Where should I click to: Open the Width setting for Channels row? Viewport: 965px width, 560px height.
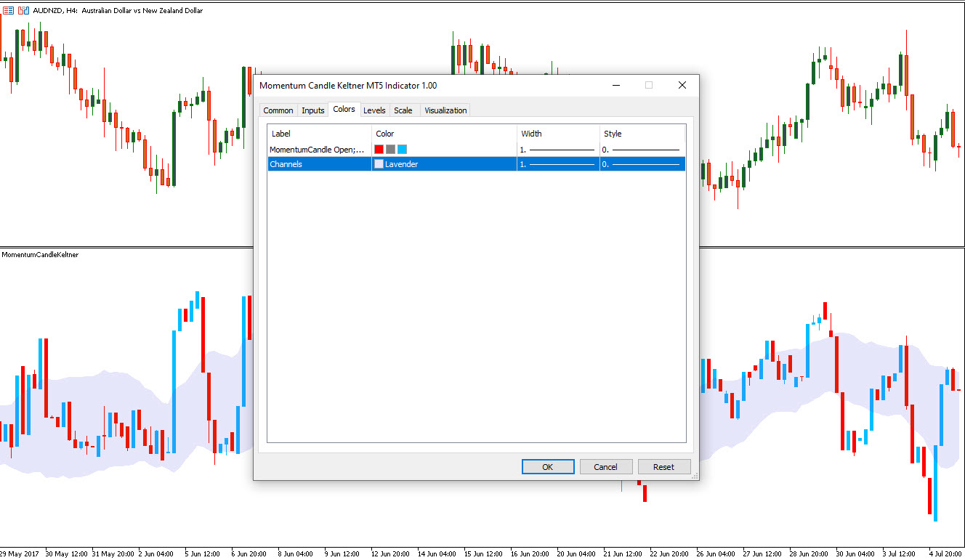[x=557, y=164]
